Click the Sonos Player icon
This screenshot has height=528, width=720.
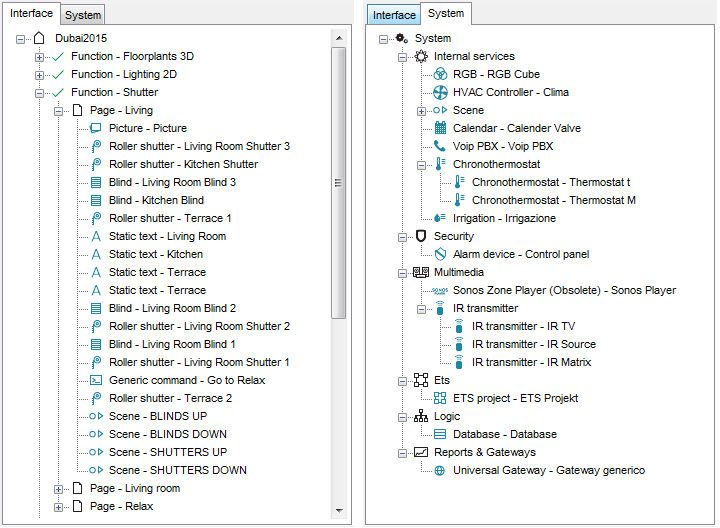coord(440,291)
